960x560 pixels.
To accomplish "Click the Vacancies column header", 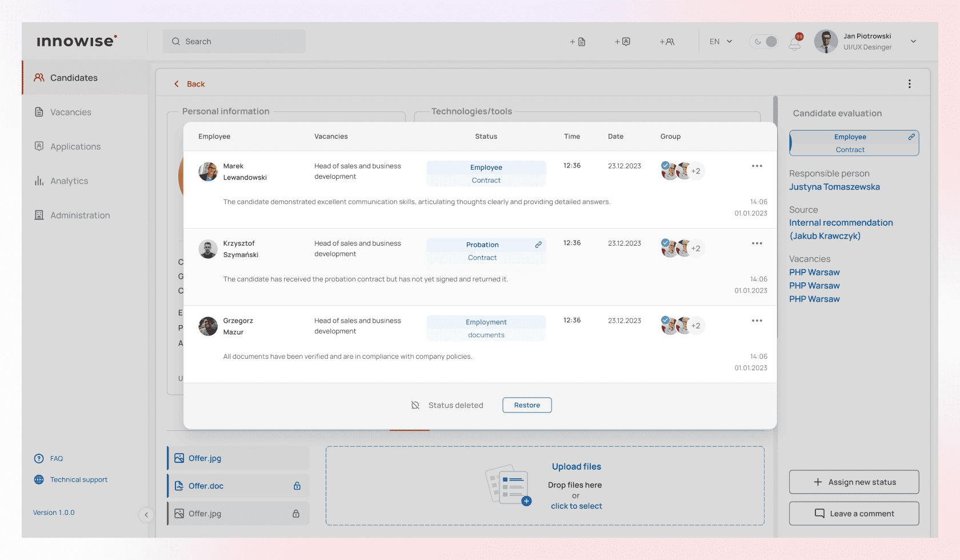I will 331,137.
